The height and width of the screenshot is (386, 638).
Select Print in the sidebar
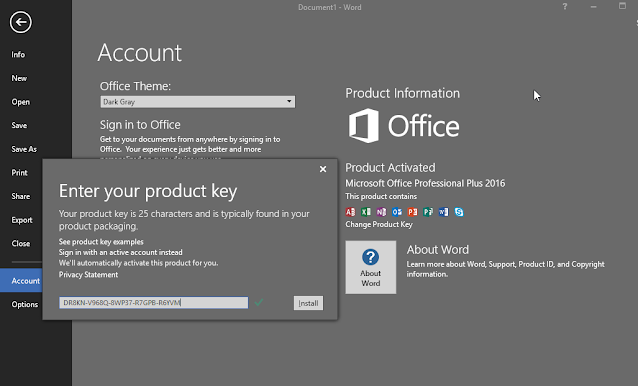click(20, 172)
